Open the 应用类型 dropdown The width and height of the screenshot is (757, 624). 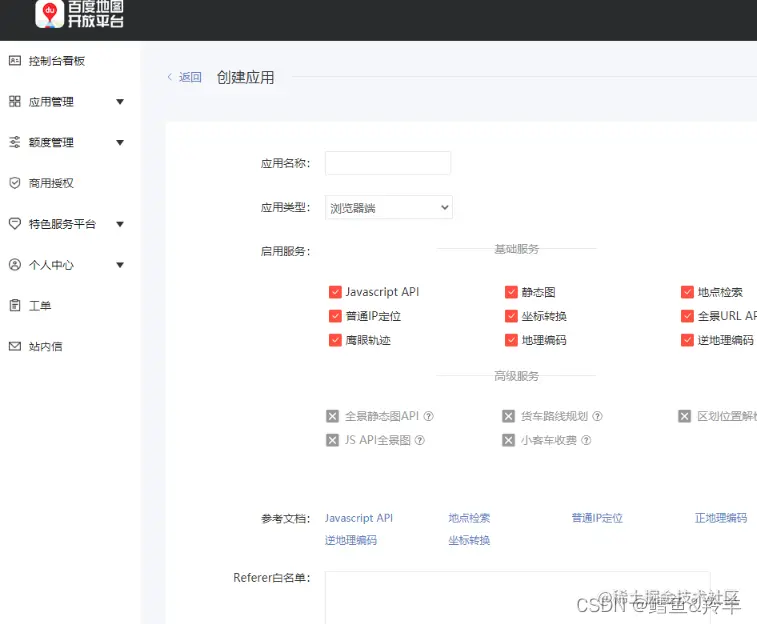click(x=389, y=208)
